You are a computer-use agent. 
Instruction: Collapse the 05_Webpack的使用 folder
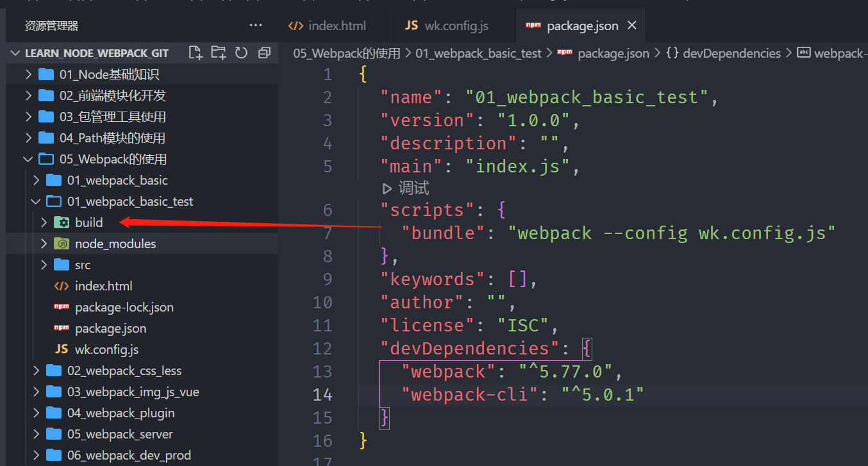point(28,159)
